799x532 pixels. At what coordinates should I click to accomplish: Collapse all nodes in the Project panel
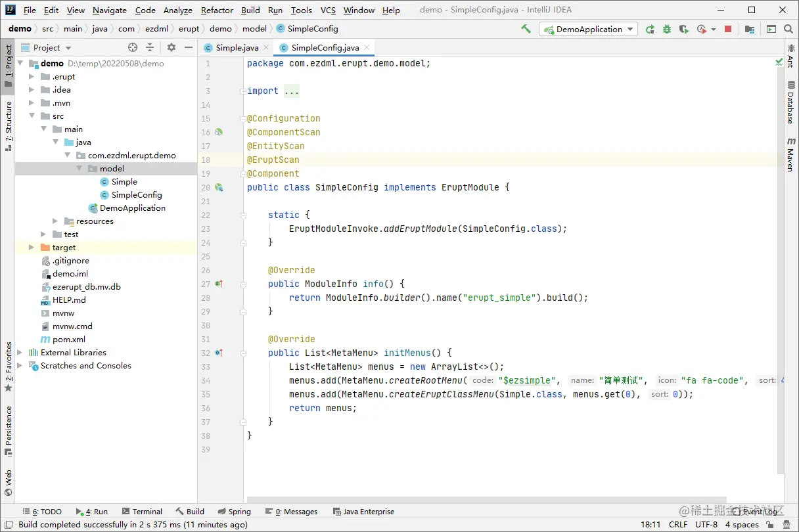pos(150,47)
